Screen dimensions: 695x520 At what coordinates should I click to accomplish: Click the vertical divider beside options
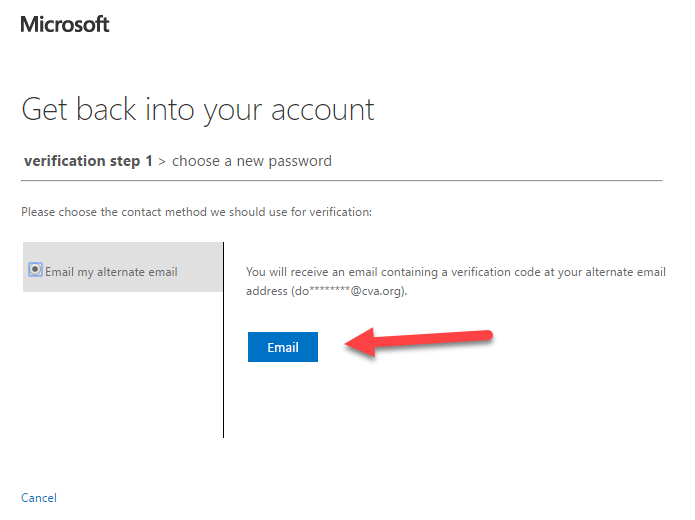tap(223, 340)
